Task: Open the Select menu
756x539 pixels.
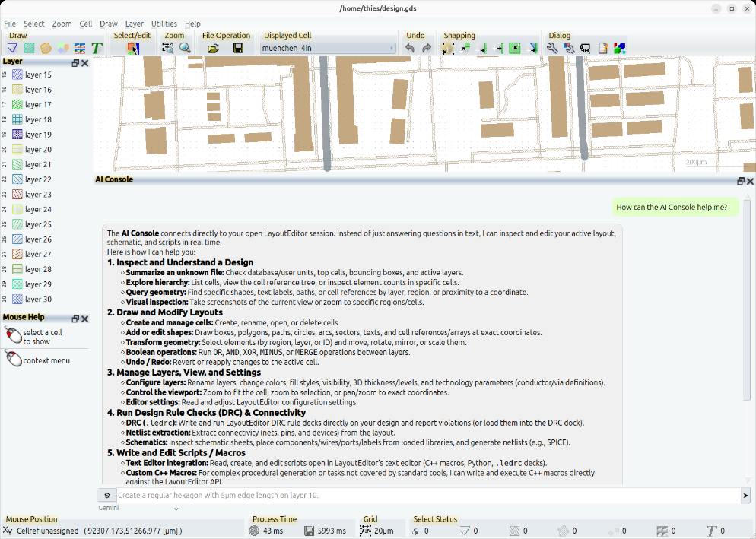Action: coord(33,24)
